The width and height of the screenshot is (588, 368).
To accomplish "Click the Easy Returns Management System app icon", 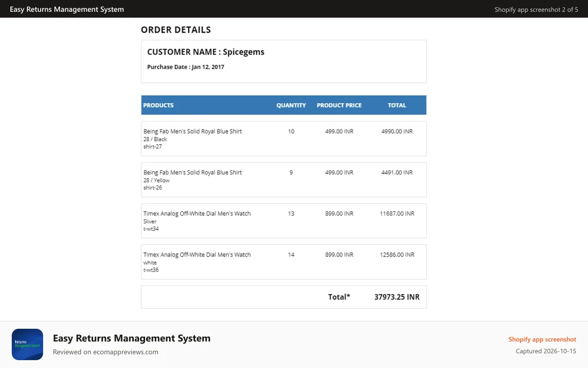I will [27, 344].
